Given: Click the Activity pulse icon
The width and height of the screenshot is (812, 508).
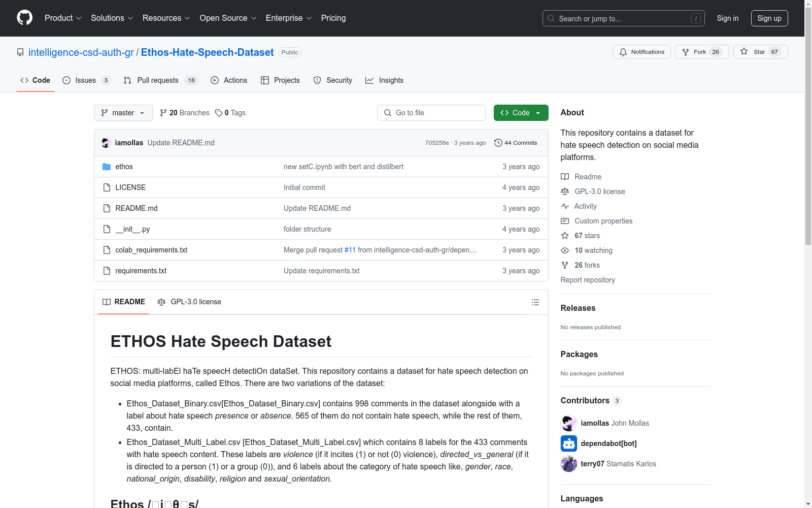Looking at the screenshot, I should pos(565,206).
